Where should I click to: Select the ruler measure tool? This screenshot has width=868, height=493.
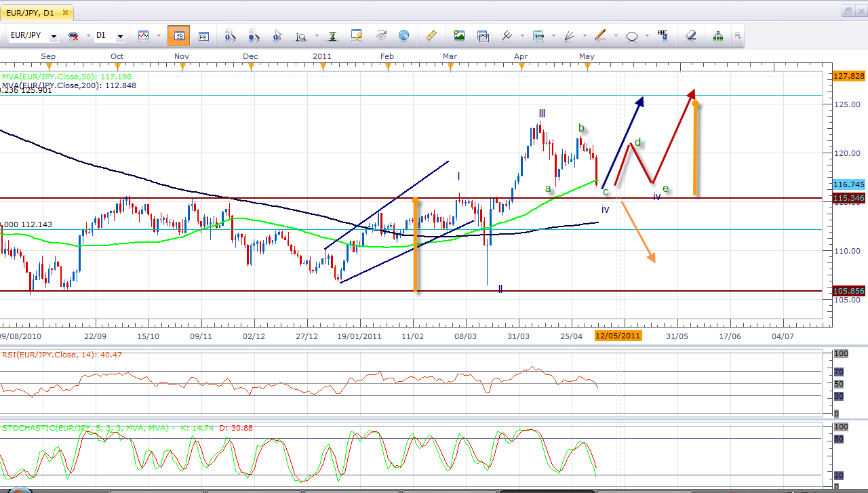point(431,35)
